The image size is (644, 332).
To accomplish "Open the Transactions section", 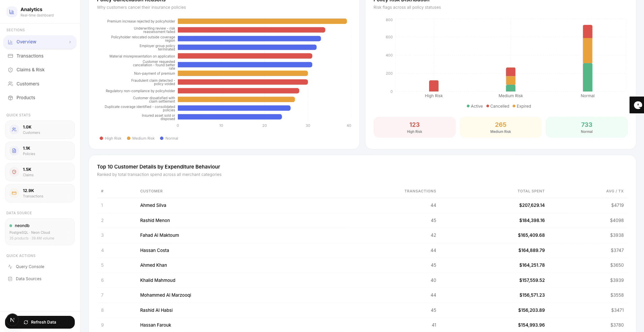I will (30, 56).
